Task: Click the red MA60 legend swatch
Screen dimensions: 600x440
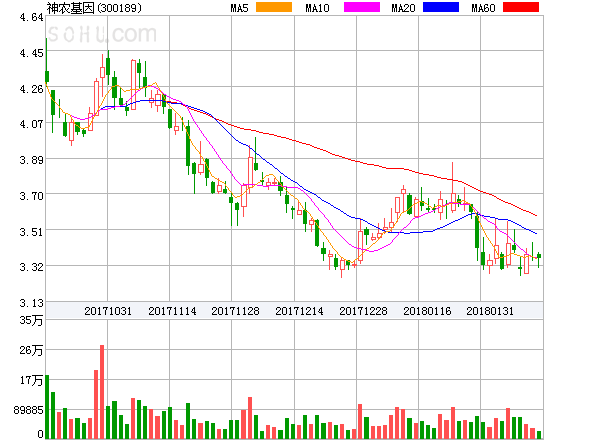Action: [520, 8]
